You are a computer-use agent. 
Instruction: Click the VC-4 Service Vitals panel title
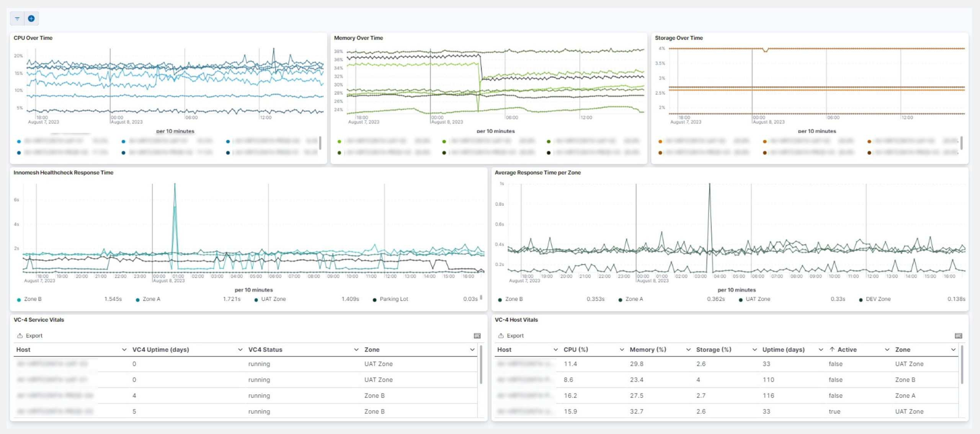point(39,320)
